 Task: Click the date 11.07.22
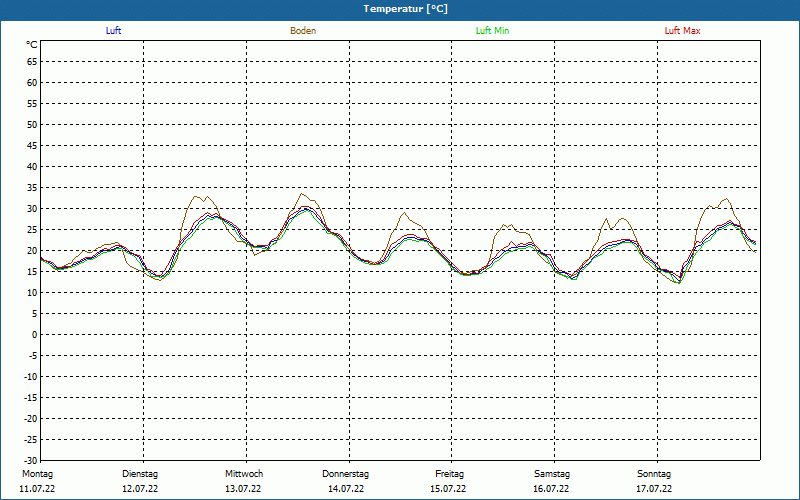pos(37,489)
